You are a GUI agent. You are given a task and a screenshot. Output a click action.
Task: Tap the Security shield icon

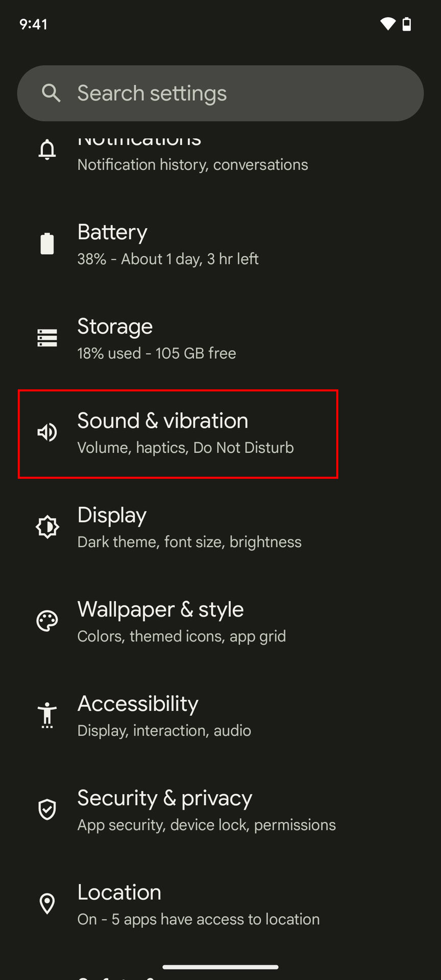pos(47,810)
